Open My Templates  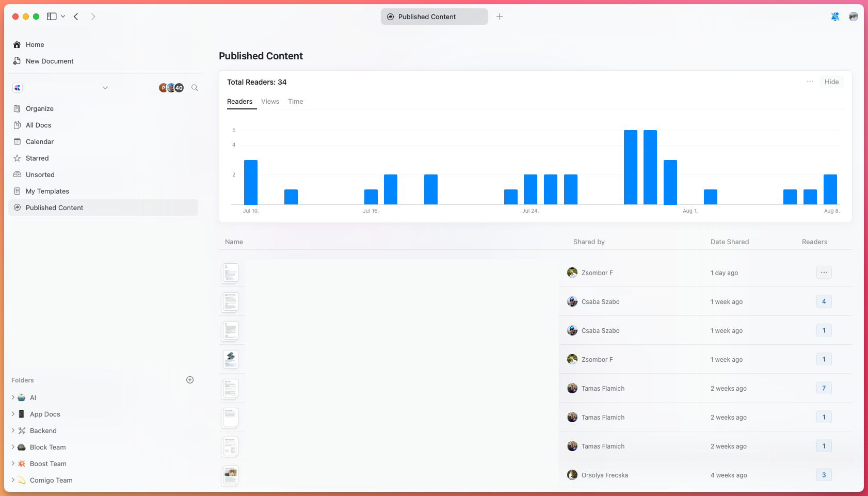click(x=47, y=191)
